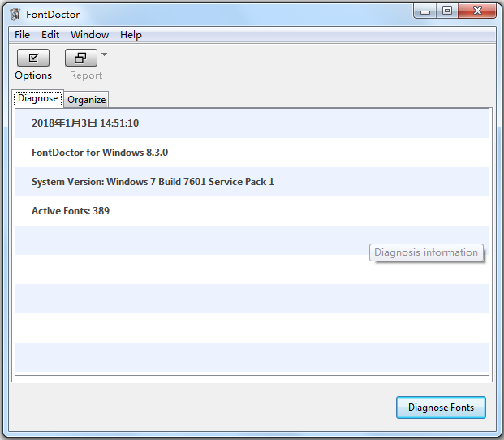
Task: Open the File menu
Action: 22,35
